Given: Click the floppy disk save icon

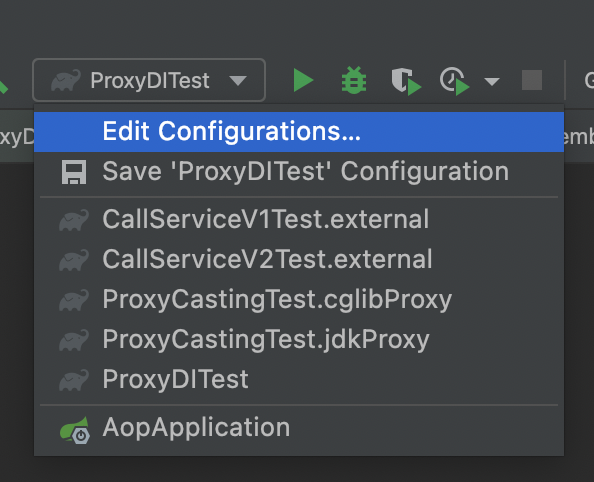Looking at the screenshot, I should [74, 172].
